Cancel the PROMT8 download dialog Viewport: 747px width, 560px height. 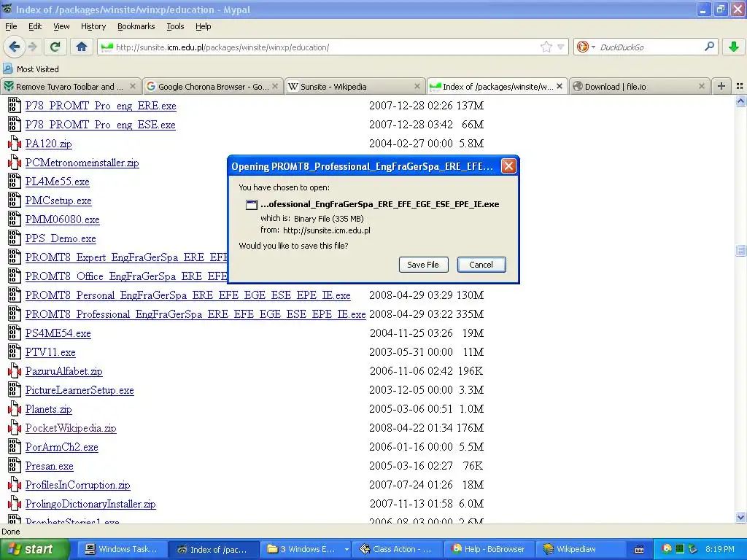click(481, 265)
